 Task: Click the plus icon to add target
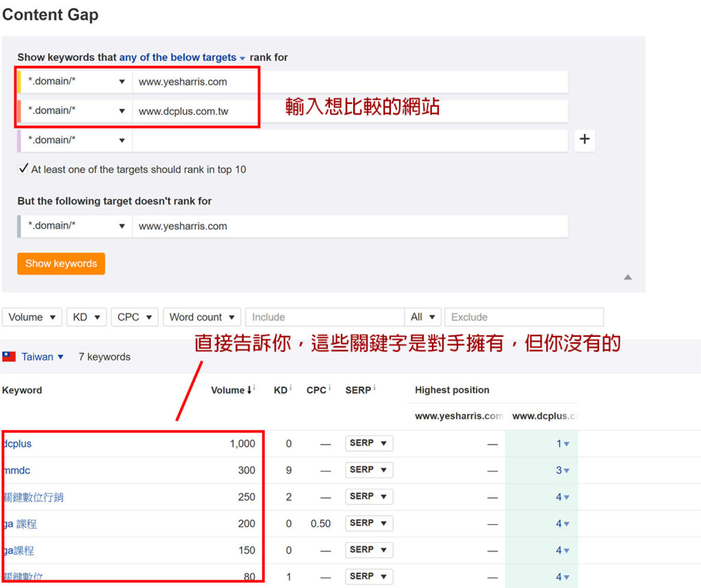pyautogui.click(x=584, y=140)
